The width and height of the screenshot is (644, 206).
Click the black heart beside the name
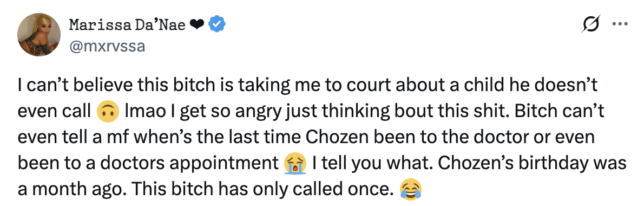197,25
